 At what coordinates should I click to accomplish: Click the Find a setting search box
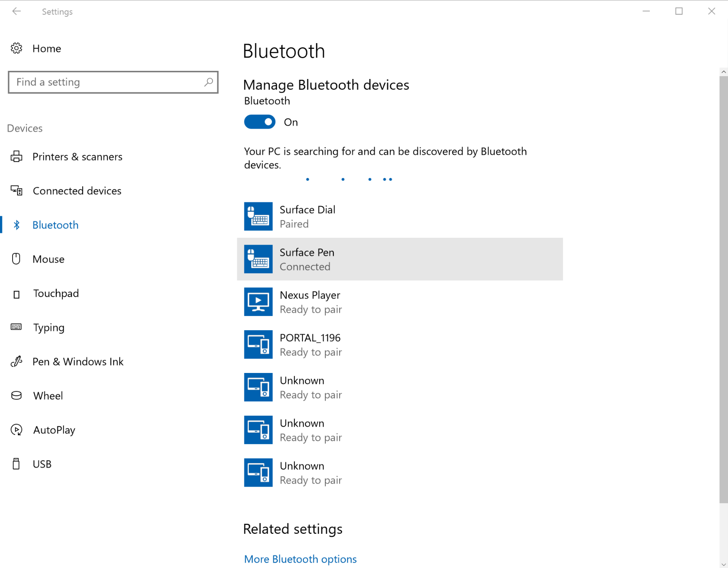click(113, 82)
